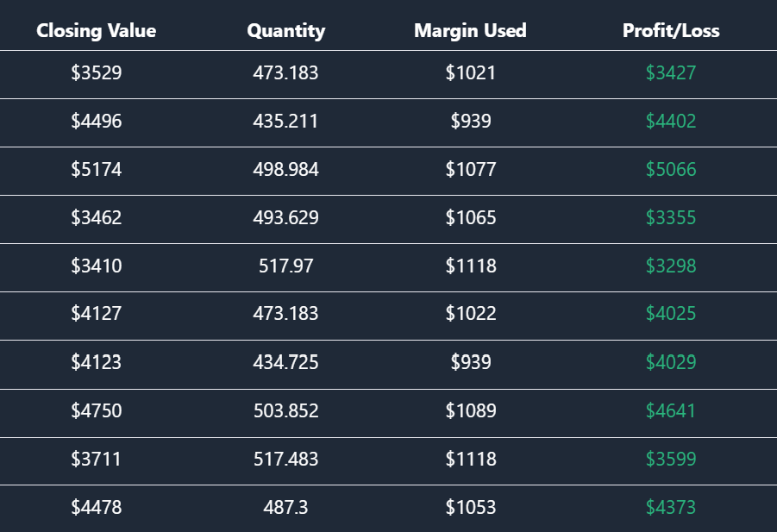The height and width of the screenshot is (532, 777).
Task: Click the green $3298 profit value
Action: [671, 266]
